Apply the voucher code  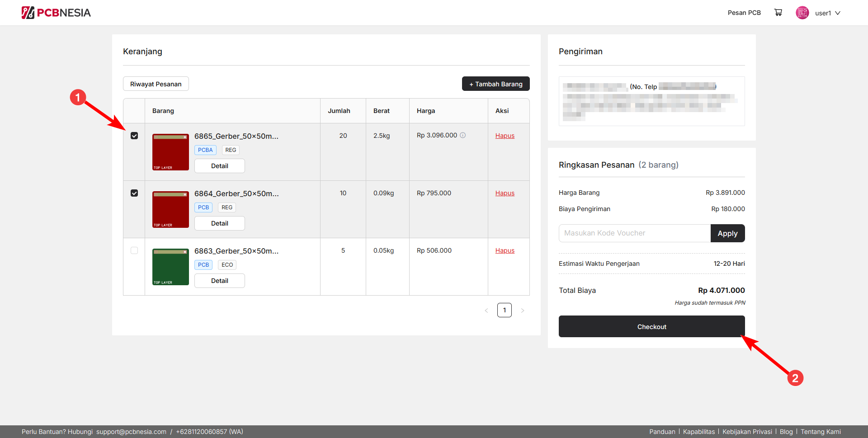728,233
